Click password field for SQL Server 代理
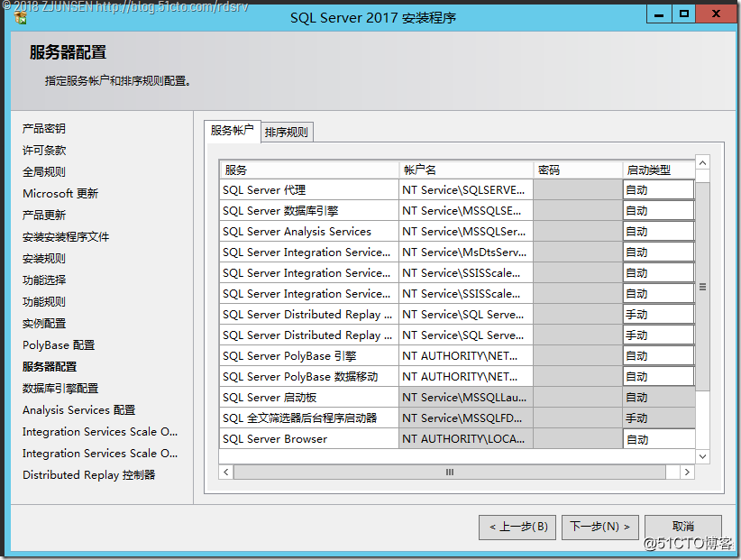This screenshot has width=741, height=560. [x=578, y=190]
